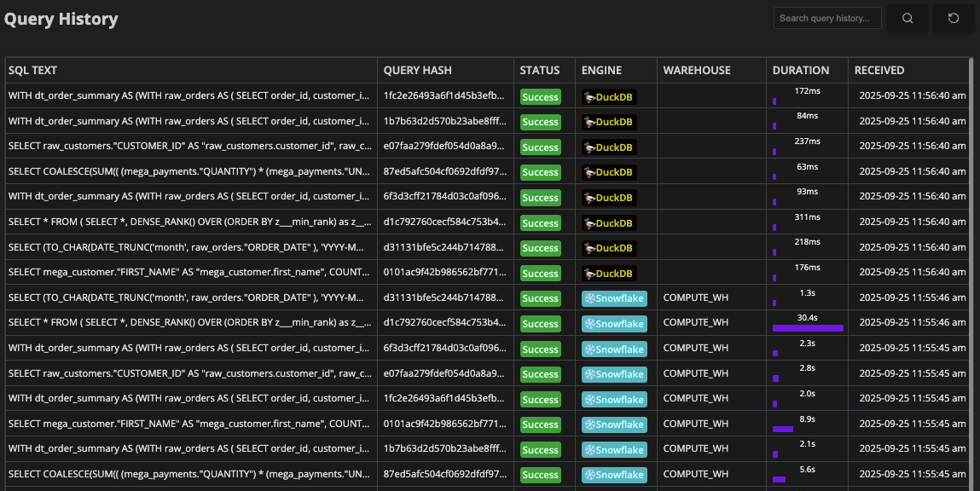Viewport: 980px width, 491px height.
Task: Click the magnifying glass search button
Action: [908, 18]
